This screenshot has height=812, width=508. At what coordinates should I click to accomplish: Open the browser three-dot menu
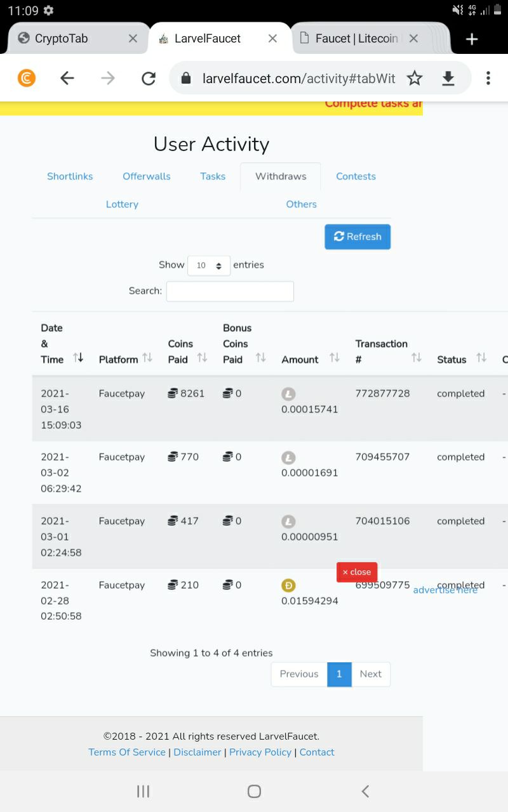(x=488, y=78)
